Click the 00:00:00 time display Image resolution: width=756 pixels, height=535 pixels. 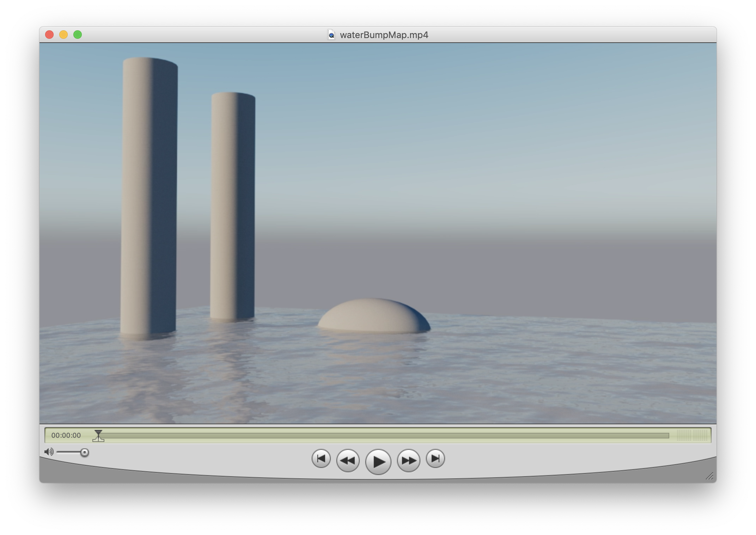click(x=66, y=435)
